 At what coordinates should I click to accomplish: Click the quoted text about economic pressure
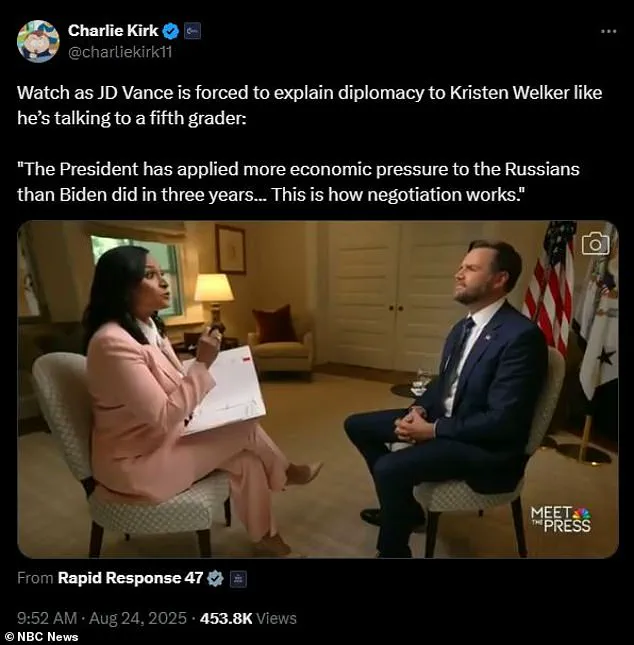tap(298, 182)
